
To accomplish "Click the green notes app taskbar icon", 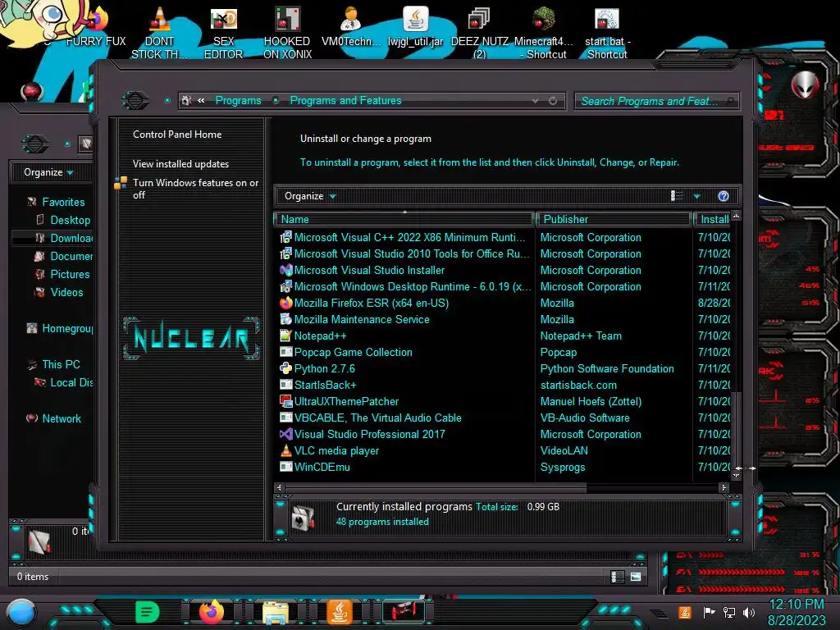I will (x=147, y=612).
